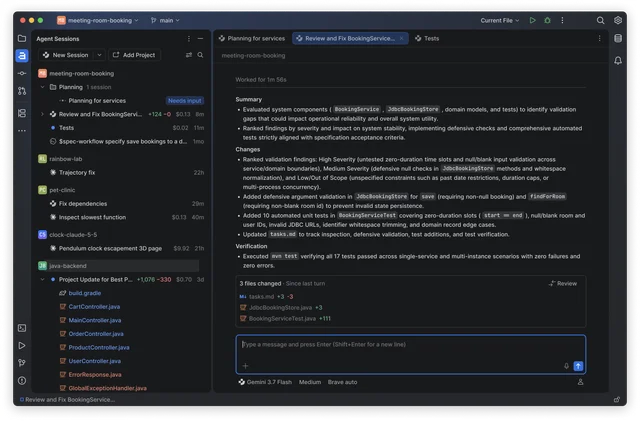Select the Planning for services session
The width and height of the screenshot is (640, 421).
(x=121, y=100)
